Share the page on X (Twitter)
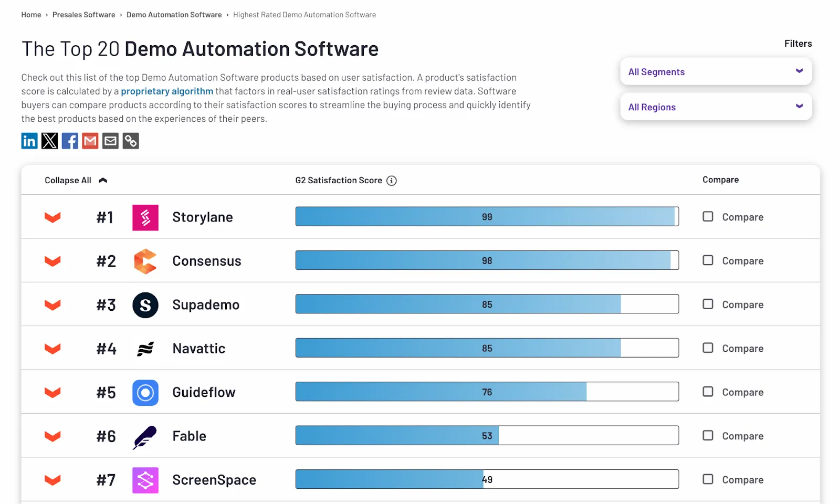840x504 pixels. point(49,141)
